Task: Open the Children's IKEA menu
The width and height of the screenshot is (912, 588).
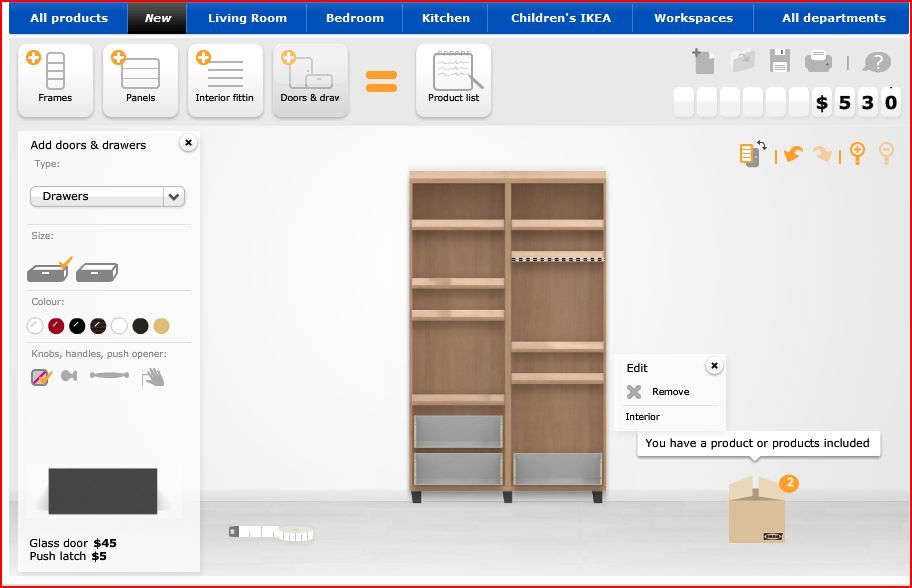Action: [x=561, y=18]
